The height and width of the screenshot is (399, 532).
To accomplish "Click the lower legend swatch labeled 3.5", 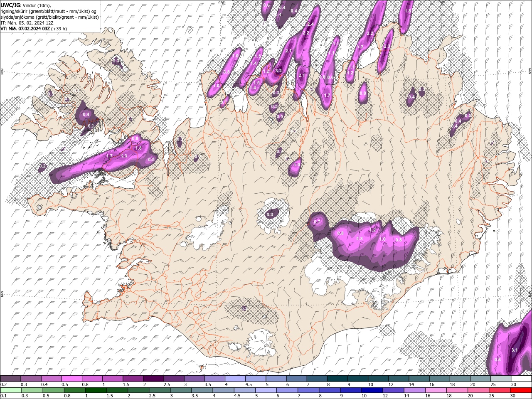I will pyautogui.click(x=202, y=390).
